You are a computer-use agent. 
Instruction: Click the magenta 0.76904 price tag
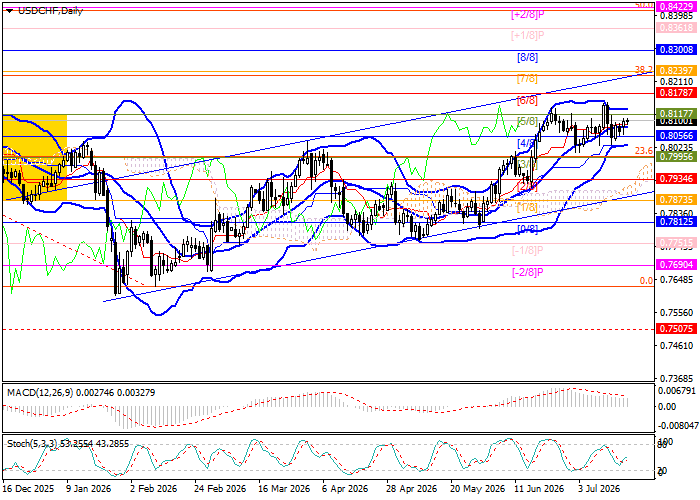pos(676,265)
